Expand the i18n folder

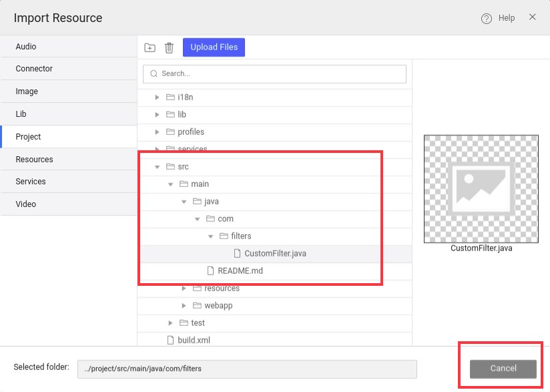click(x=157, y=97)
